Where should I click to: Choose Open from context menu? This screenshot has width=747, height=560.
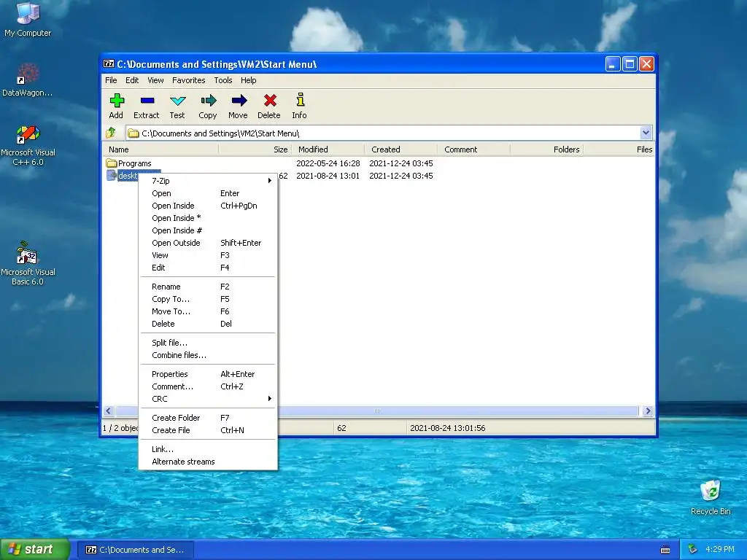[x=208, y=193]
